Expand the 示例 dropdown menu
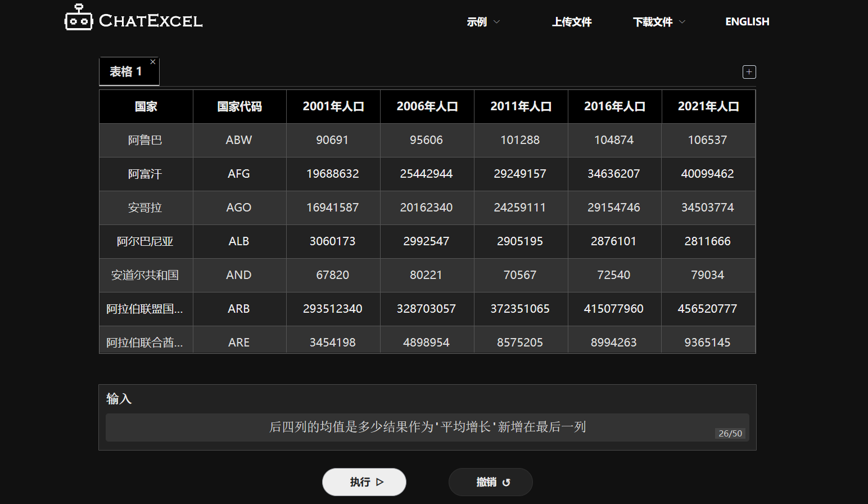The height and width of the screenshot is (504, 868). 483,22
